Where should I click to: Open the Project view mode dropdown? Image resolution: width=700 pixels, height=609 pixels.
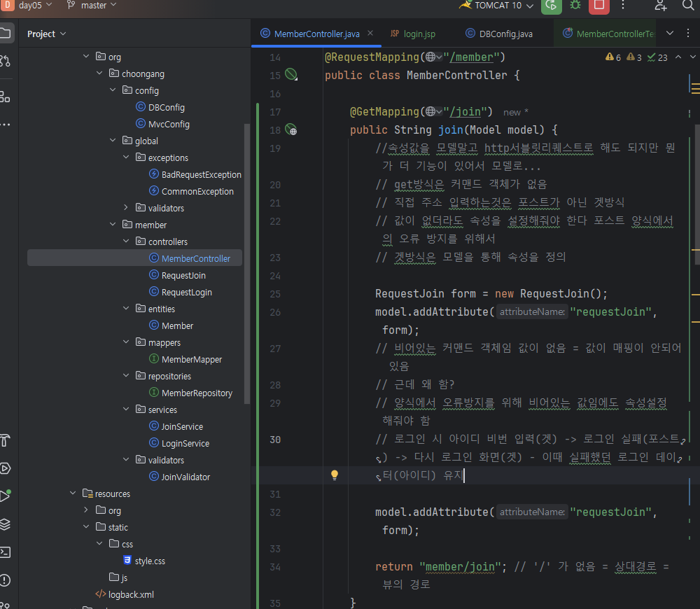pos(46,34)
